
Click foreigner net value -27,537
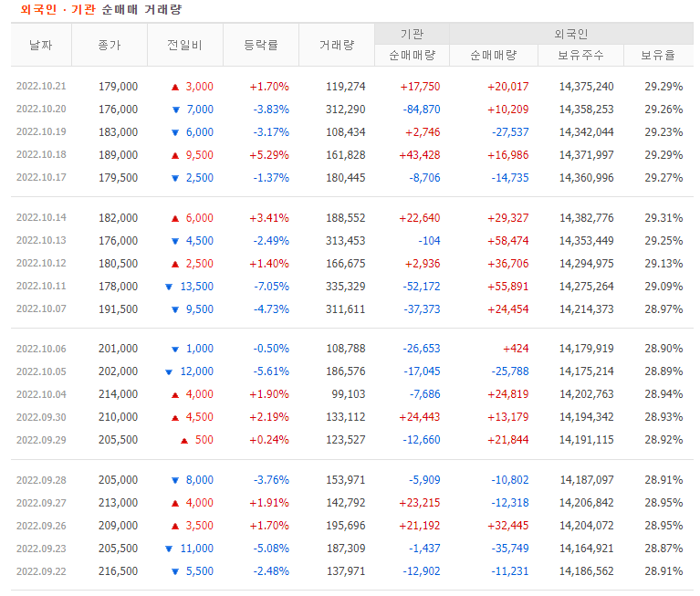click(x=510, y=132)
